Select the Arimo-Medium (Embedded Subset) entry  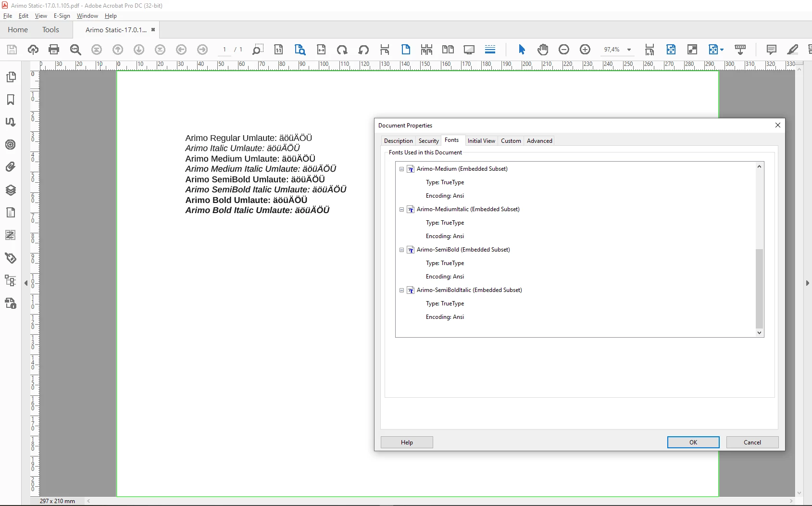pyautogui.click(x=462, y=169)
